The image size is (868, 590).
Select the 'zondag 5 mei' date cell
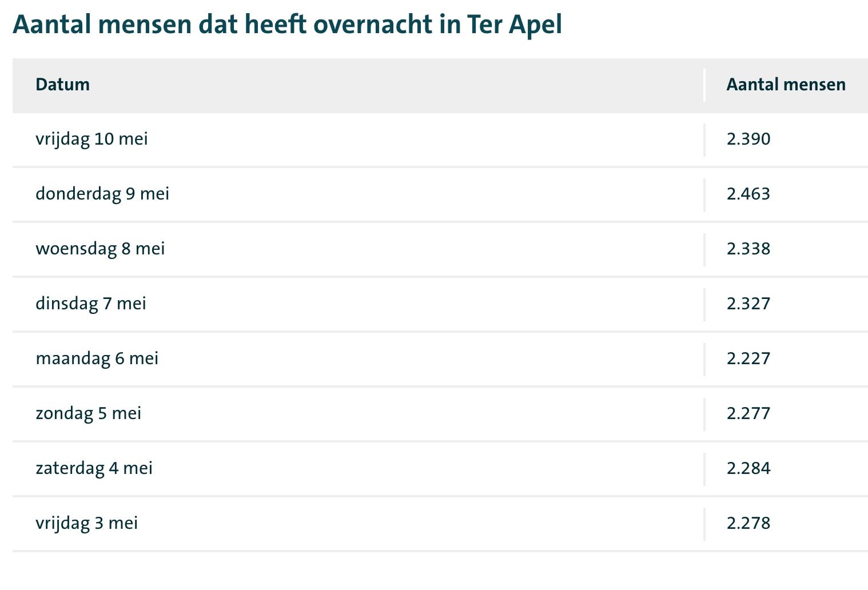pyautogui.click(x=88, y=413)
